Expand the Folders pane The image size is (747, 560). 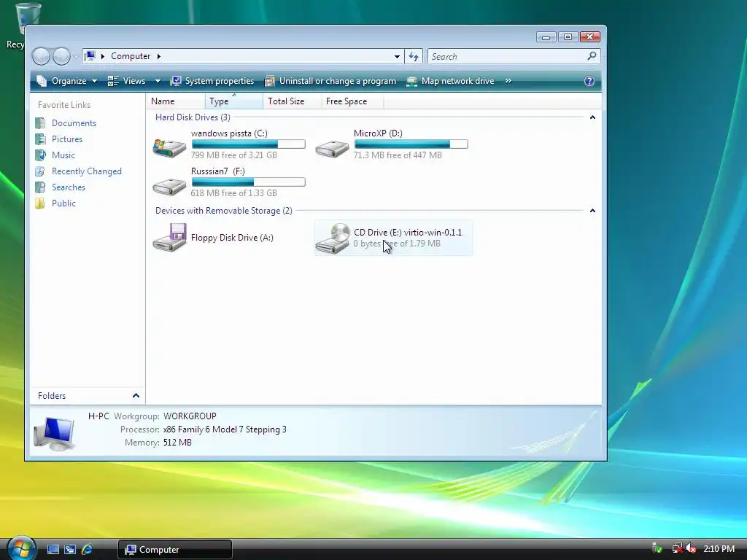136,396
